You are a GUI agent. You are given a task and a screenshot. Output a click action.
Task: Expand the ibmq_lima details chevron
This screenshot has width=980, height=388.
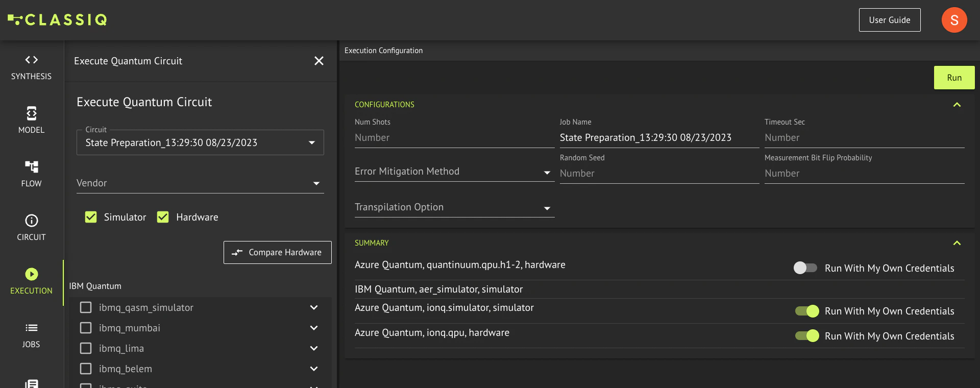314,348
